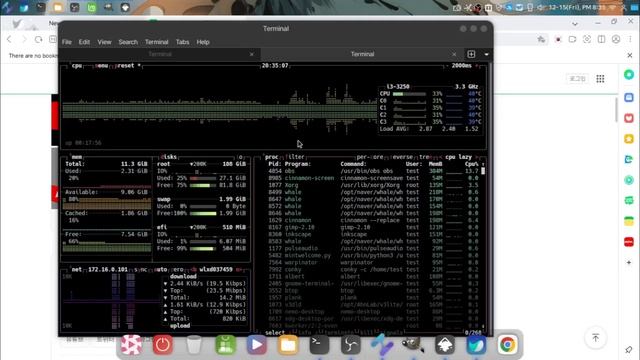The width and height of the screenshot is (640, 360).
Task: Open the orange Files folder in dock
Action: coord(288,345)
